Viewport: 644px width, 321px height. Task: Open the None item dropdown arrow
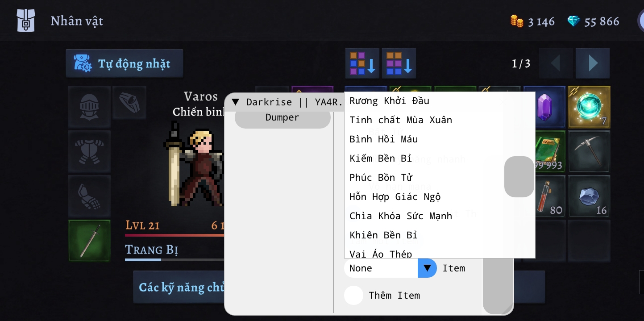click(x=427, y=268)
